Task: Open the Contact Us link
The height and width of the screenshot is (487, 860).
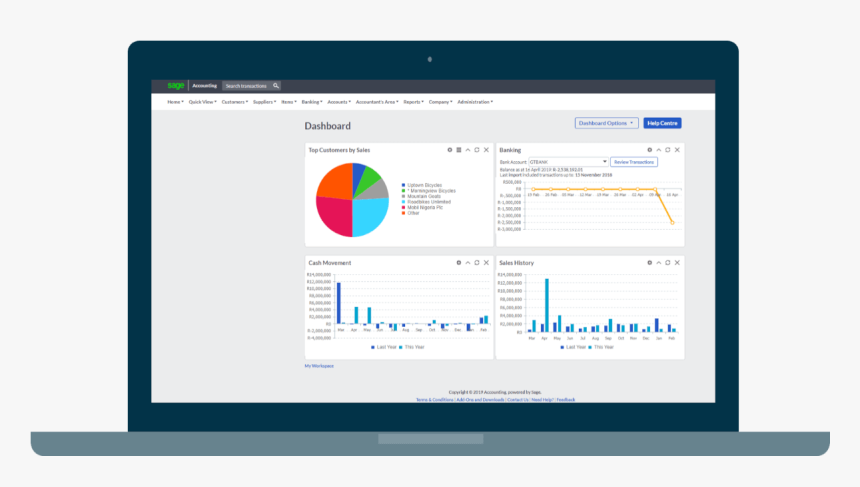Action: [518, 400]
